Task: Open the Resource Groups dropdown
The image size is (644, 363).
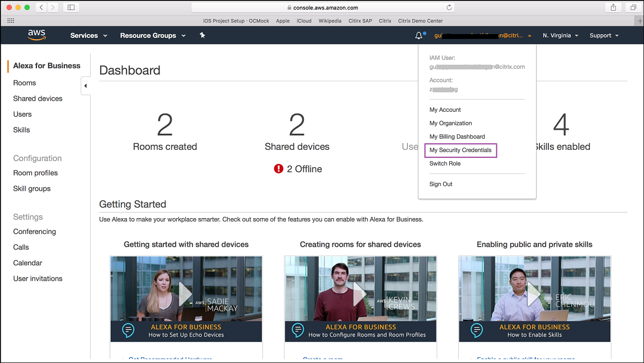Action: 153,35
